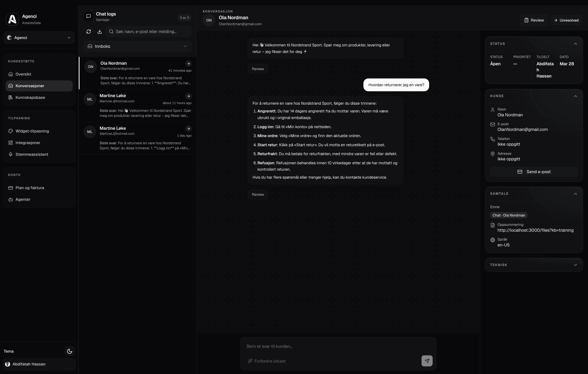Screen dimensions: 588x374
Task: Open Integrasjoner page
Action: coord(39,143)
